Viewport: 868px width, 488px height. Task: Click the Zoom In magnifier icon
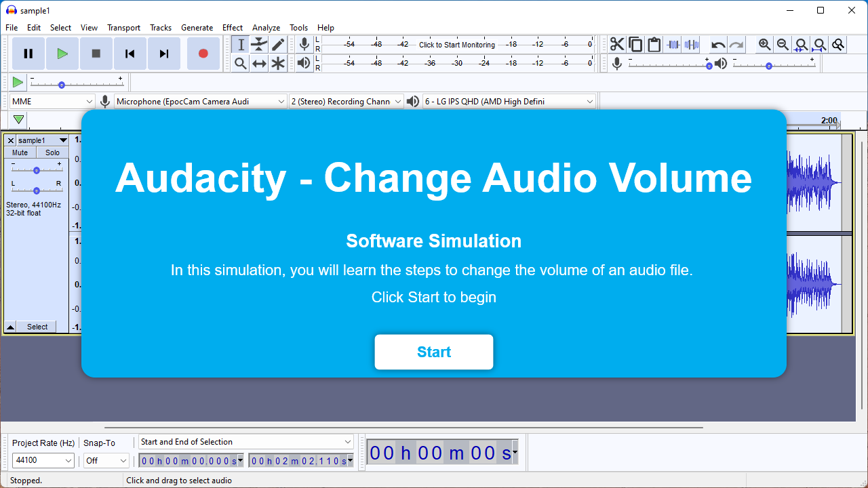pyautogui.click(x=764, y=45)
